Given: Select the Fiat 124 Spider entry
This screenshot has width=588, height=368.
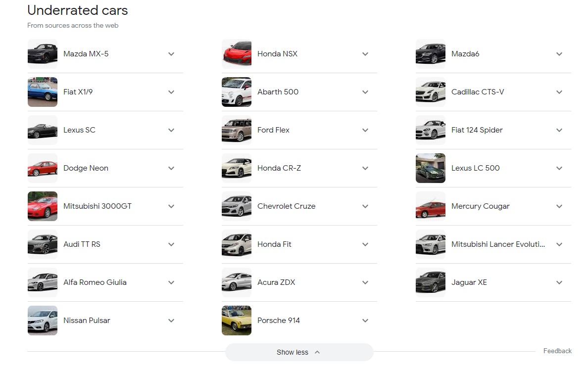Looking at the screenshot, I should pos(477,130).
